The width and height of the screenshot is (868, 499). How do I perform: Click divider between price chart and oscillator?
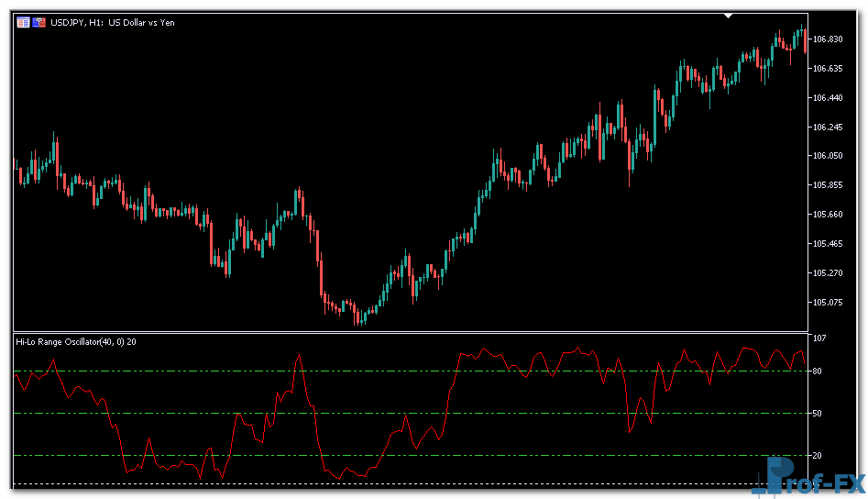[x=412, y=332]
